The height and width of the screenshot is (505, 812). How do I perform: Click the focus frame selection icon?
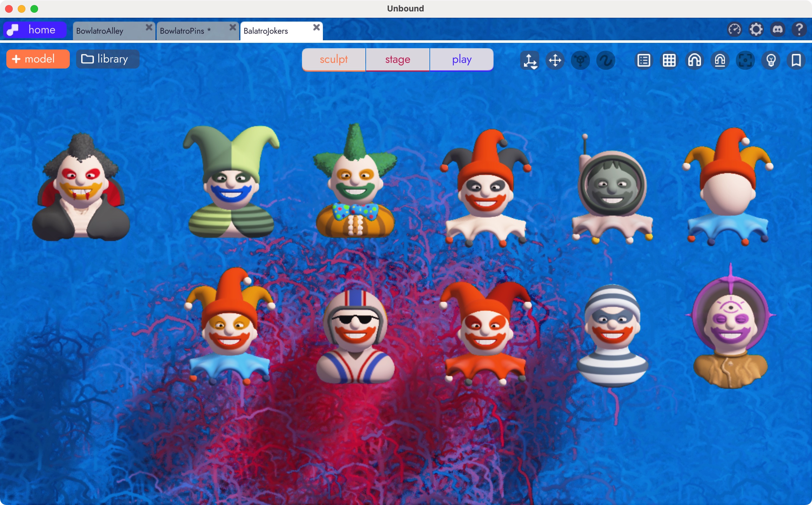(x=745, y=61)
